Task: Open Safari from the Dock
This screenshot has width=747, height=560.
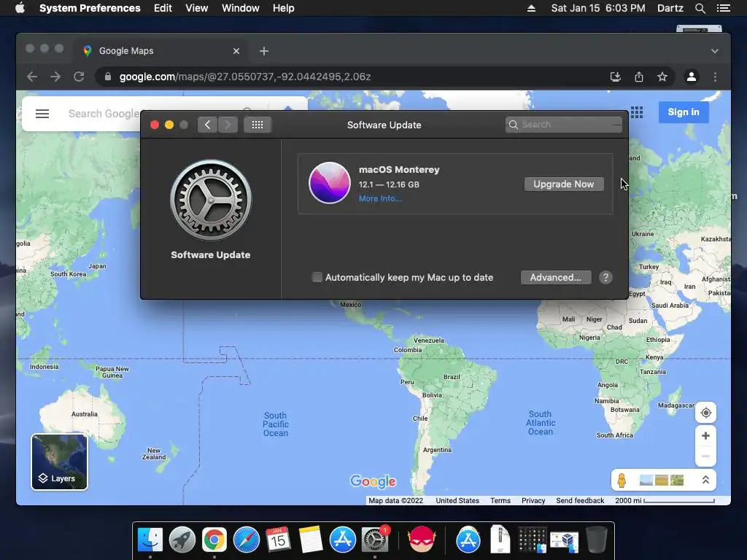Action: pos(247,540)
